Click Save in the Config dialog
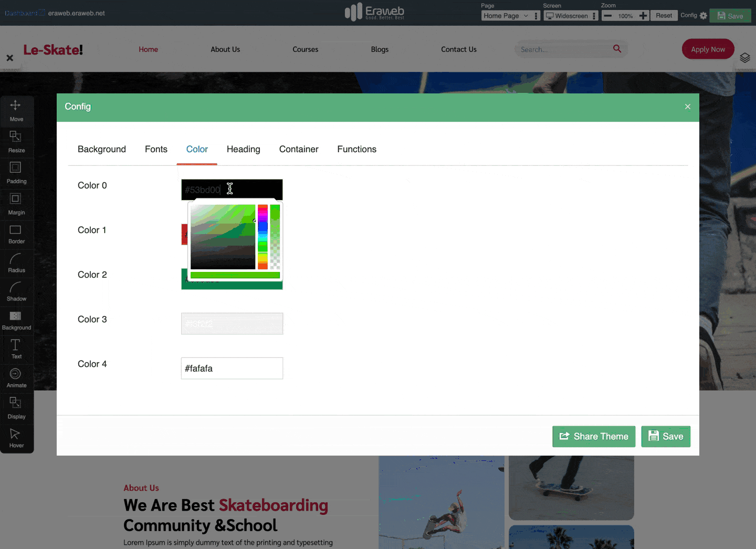Viewport: 756px width, 549px height. click(x=666, y=437)
